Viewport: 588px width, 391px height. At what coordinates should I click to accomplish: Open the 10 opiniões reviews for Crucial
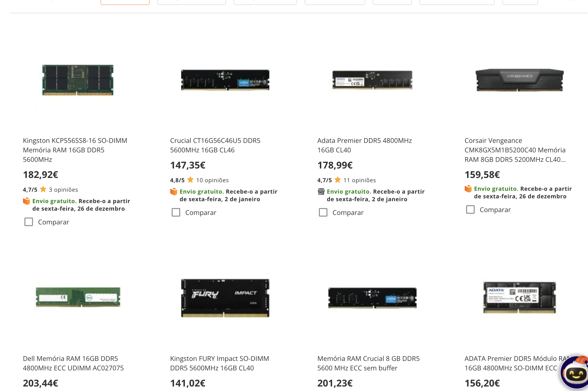coord(212,180)
